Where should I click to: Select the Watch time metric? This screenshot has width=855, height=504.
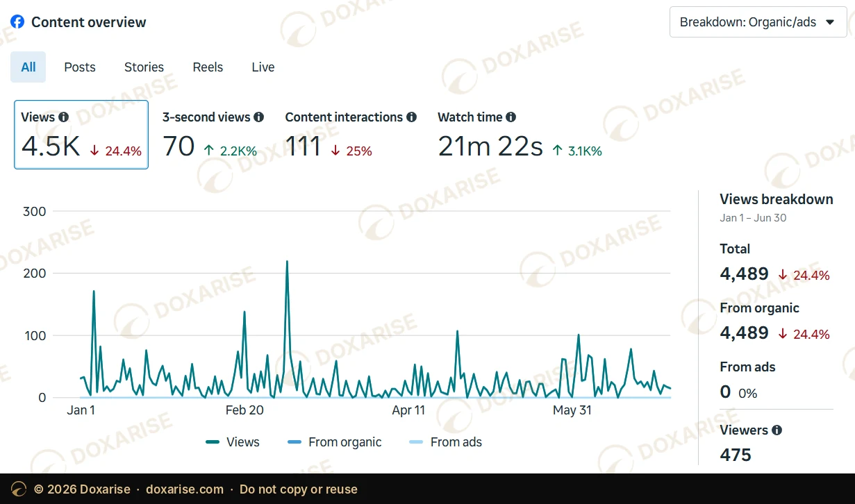click(x=520, y=135)
